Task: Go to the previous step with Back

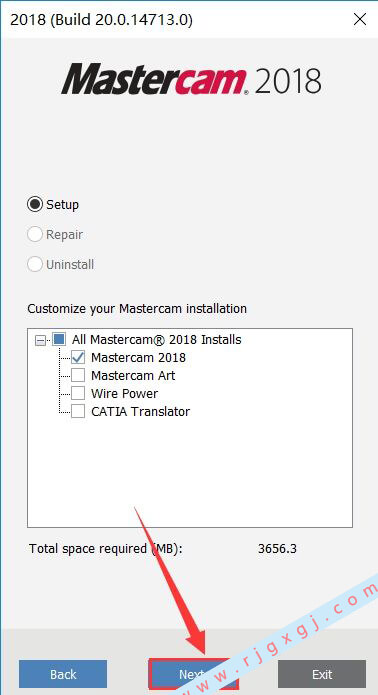Action: coord(63,674)
